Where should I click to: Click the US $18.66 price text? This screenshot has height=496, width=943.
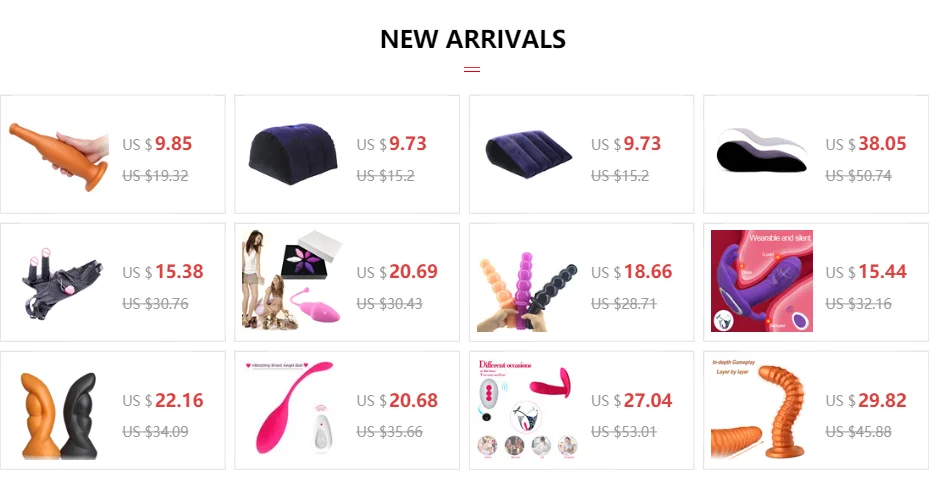point(631,272)
